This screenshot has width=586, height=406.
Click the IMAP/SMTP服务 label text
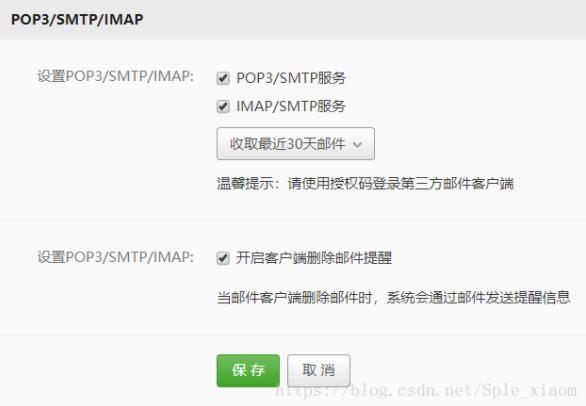point(291,106)
